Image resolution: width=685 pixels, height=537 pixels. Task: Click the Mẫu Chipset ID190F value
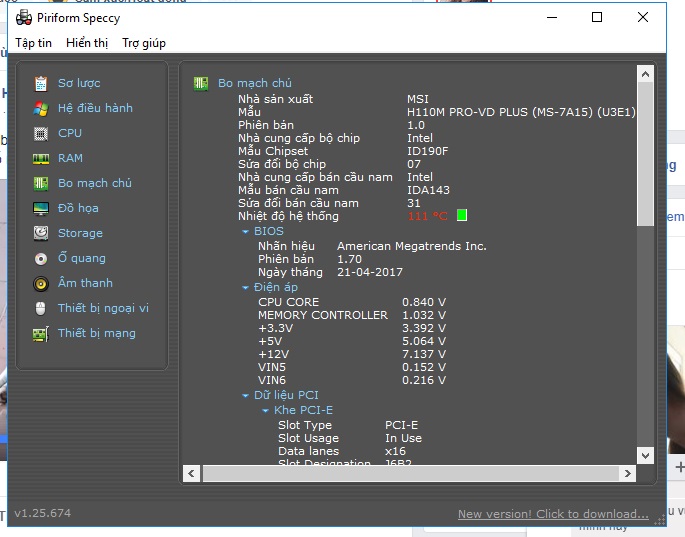click(427, 151)
